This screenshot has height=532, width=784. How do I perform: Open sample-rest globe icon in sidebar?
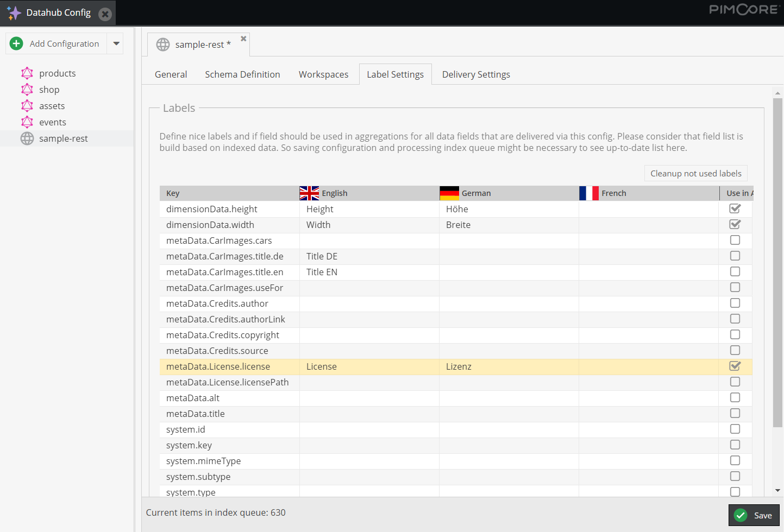point(27,138)
